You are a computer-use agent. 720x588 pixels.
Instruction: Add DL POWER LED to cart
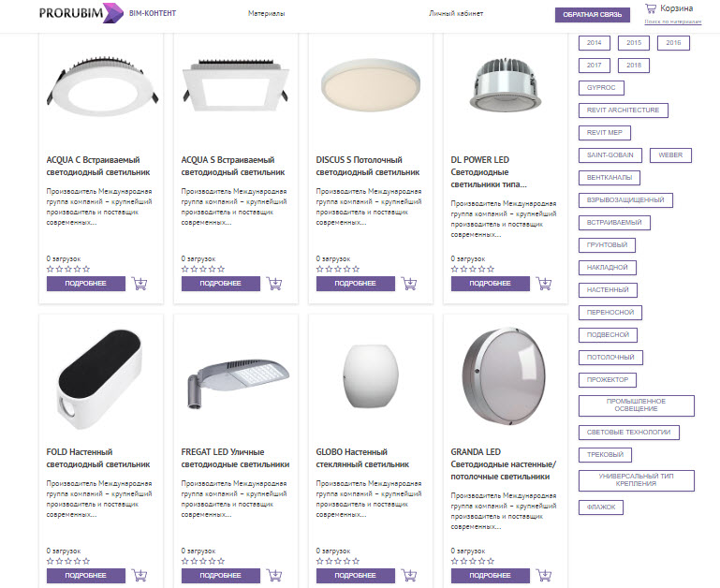[544, 284]
